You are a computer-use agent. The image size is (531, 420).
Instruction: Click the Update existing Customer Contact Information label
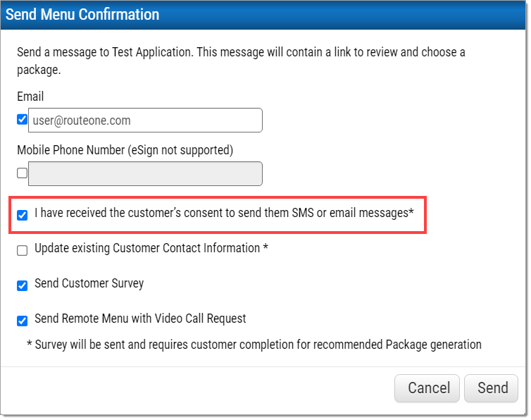click(151, 248)
